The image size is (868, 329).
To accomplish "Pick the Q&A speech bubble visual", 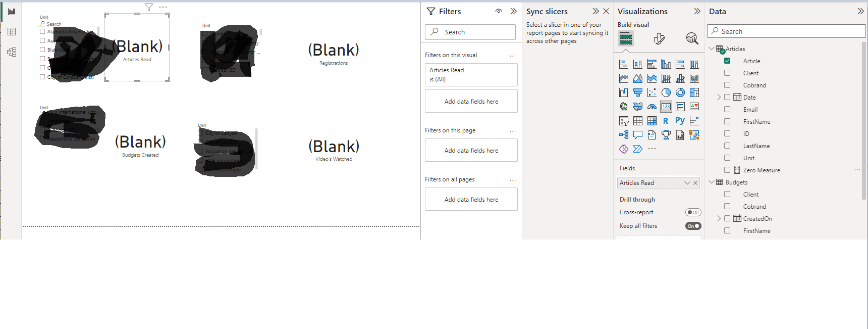I will pos(638,135).
